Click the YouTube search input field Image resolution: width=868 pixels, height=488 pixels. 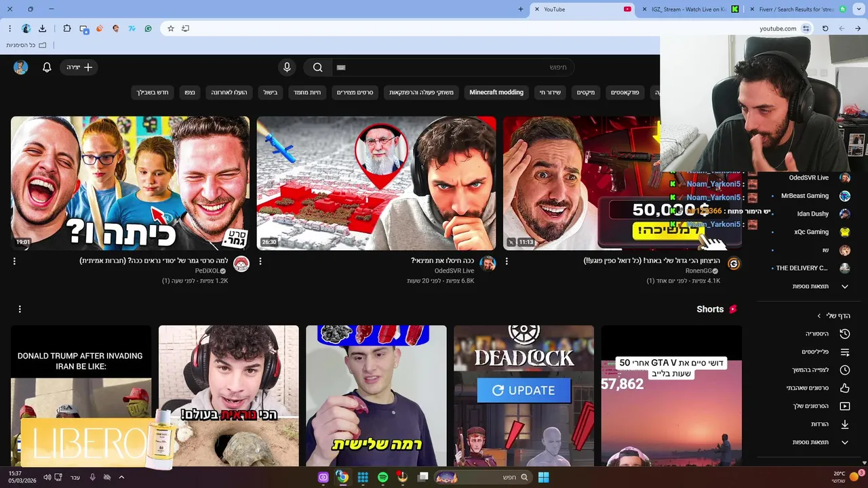pos(453,67)
